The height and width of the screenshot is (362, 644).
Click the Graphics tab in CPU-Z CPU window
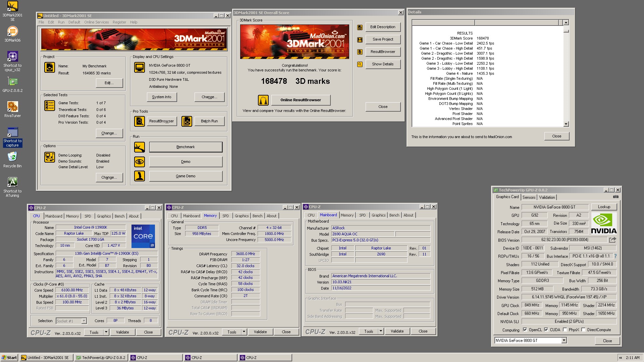pos(104,216)
